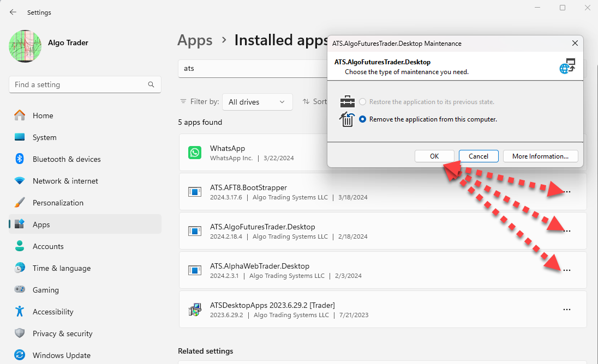Open the Sort by options
The width and height of the screenshot is (598, 364).
click(x=315, y=102)
